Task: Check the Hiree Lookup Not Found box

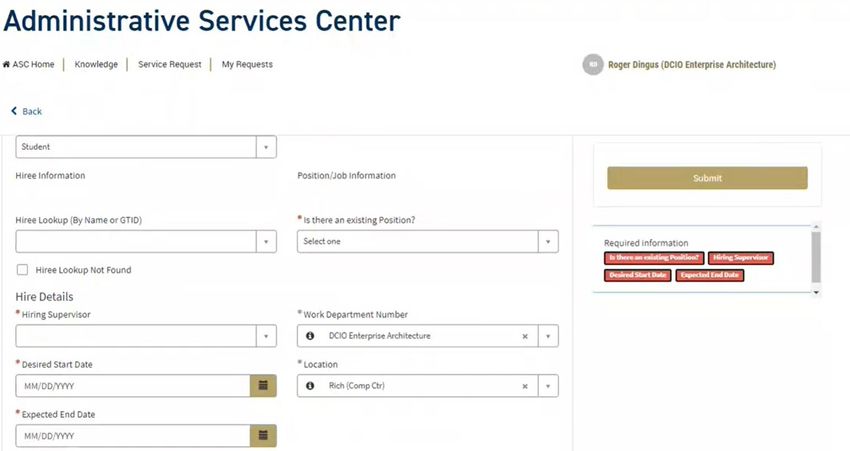Action: (22, 269)
